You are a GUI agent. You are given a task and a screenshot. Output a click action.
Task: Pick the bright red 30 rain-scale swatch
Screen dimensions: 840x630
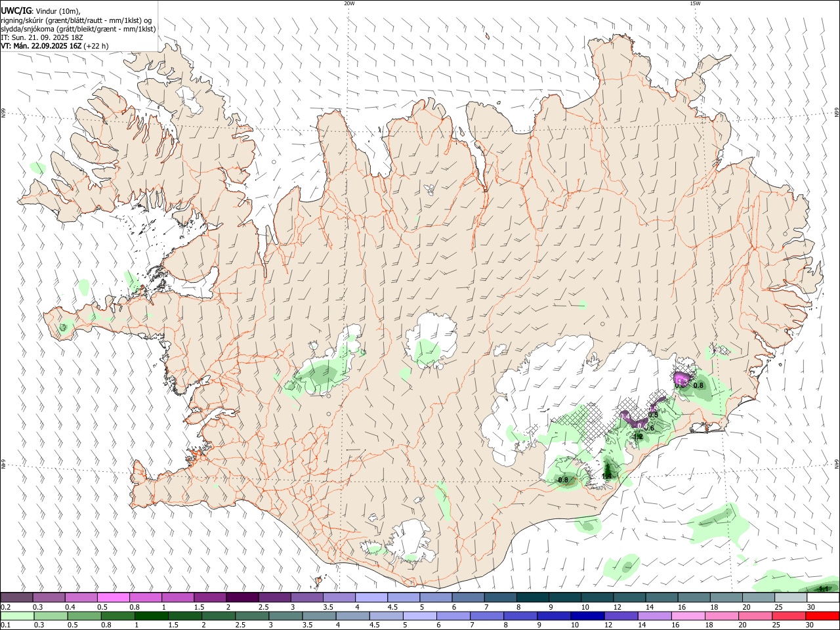[x=821, y=616]
